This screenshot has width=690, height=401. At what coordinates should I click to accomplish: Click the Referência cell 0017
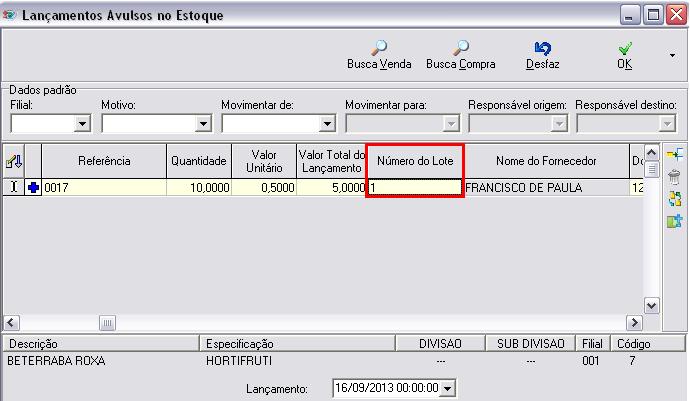click(x=104, y=188)
